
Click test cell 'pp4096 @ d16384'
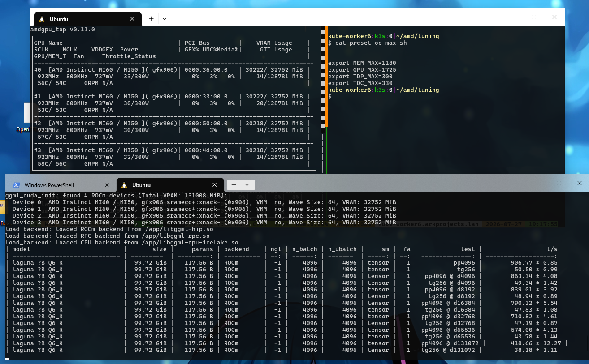pyautogui.click(x=448, y=303)
